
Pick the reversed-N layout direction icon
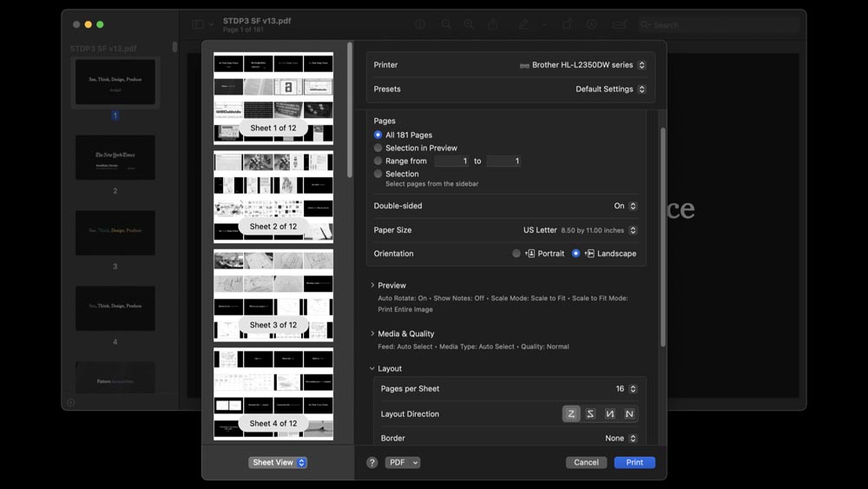pos(610,414)
